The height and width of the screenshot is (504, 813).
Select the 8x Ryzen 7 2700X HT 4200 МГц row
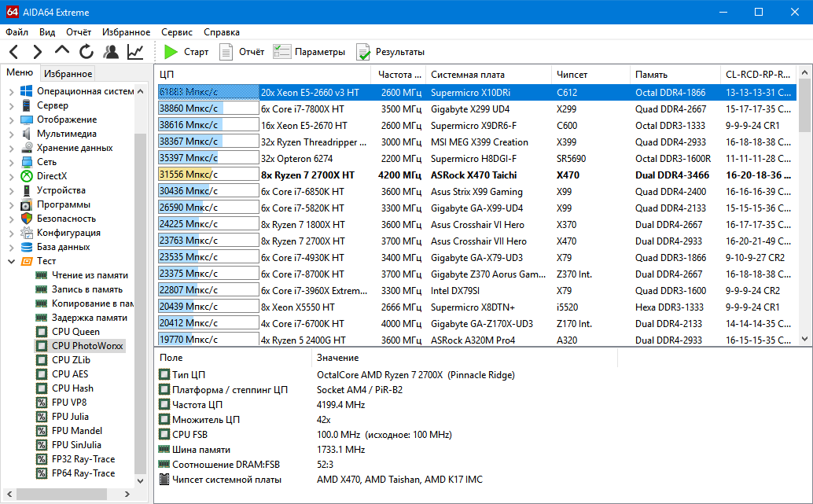[x=476, y=175]
